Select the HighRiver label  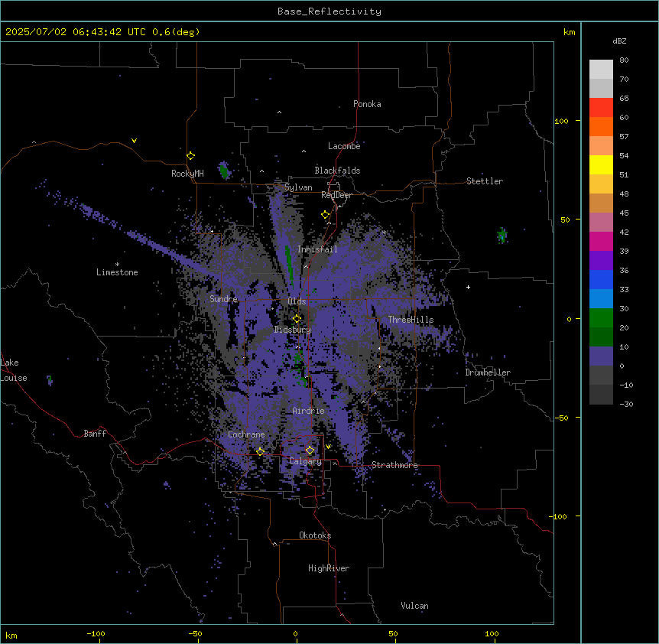click(x=329, y=568)
